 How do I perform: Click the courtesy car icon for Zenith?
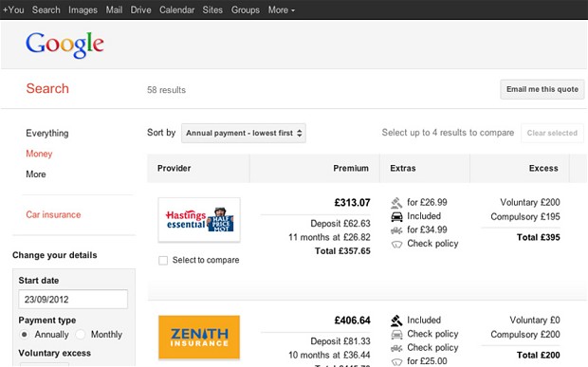coord(396,334)
